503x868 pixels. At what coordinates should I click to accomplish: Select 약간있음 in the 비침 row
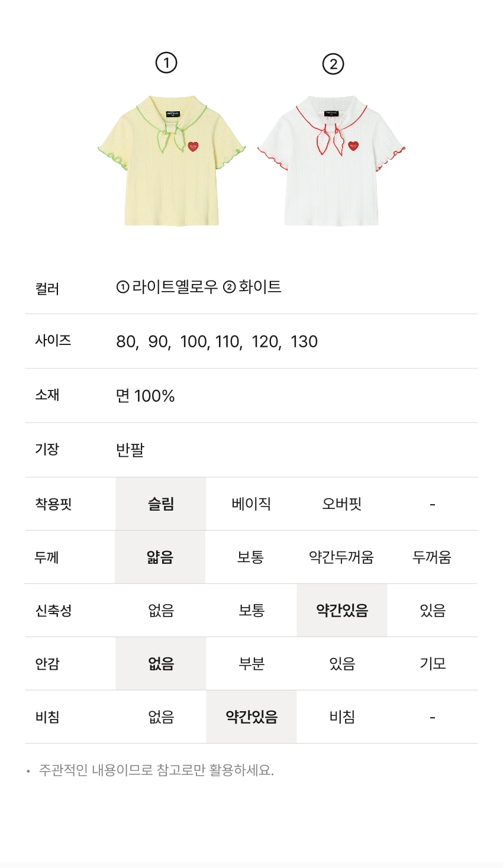click(251, 717)
